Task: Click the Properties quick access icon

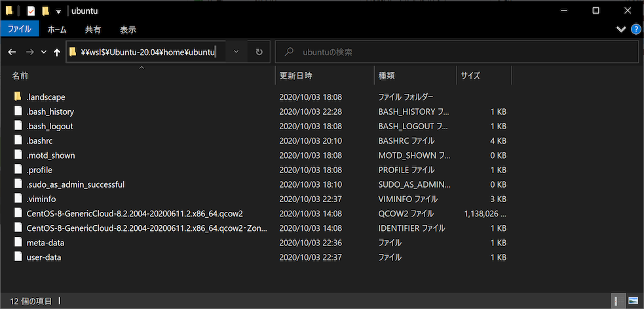Action: point(31,11)
